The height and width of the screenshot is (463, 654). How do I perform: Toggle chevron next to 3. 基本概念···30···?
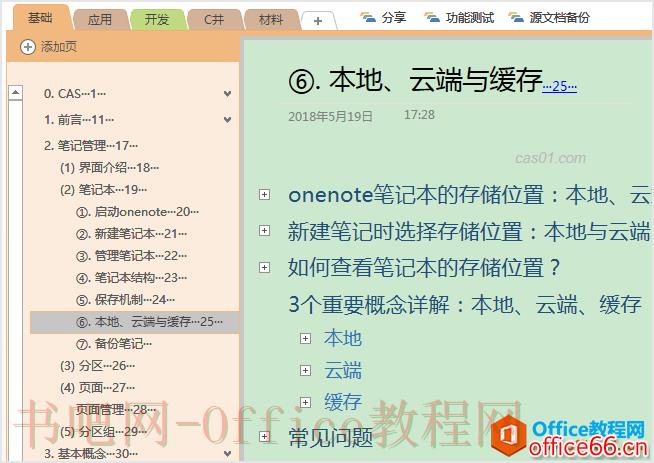pos(227,453)
